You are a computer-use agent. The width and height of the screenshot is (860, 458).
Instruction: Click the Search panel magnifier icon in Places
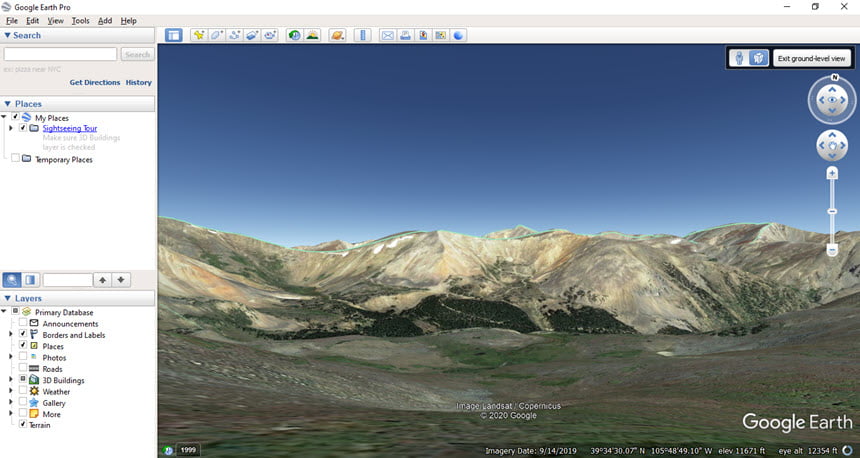coord(12,280)
